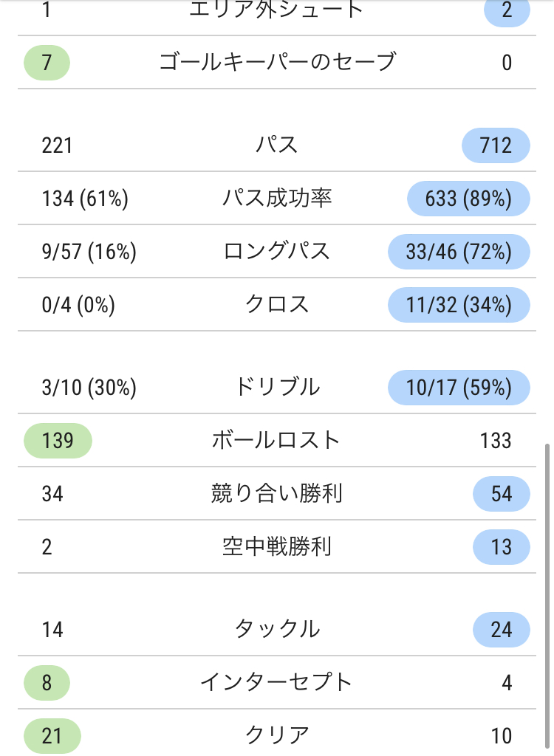The width and height of the screenshot is (554, 756).
Task: Select the パス row label
Action: coord(276,145)
